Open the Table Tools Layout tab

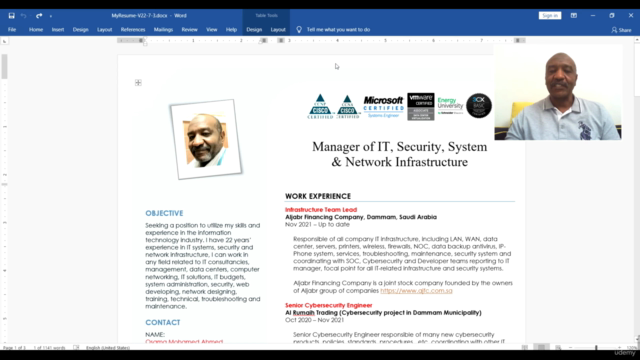(278, 29)
